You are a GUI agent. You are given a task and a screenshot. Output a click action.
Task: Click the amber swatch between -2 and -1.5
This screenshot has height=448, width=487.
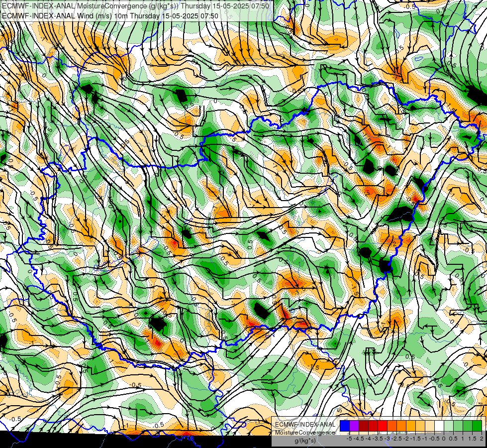(410, 426)
